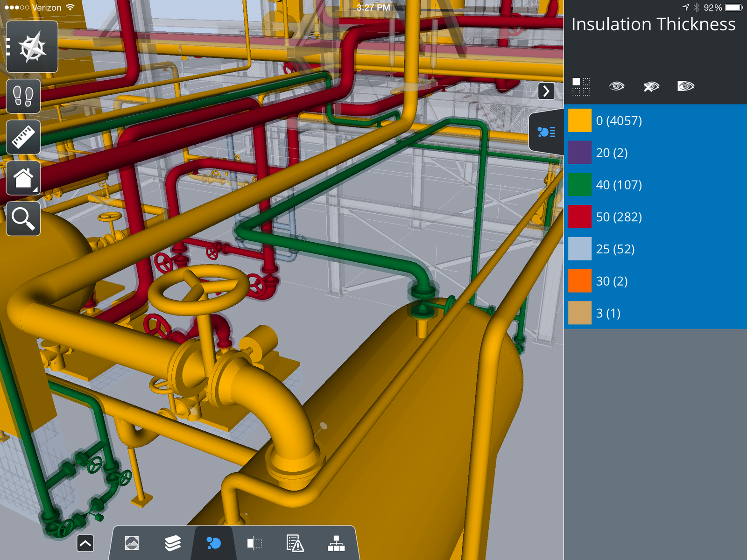747x560 pixels.
Task: Isolate visibility with the boxed-eye icon
Action: pos(685,86)
